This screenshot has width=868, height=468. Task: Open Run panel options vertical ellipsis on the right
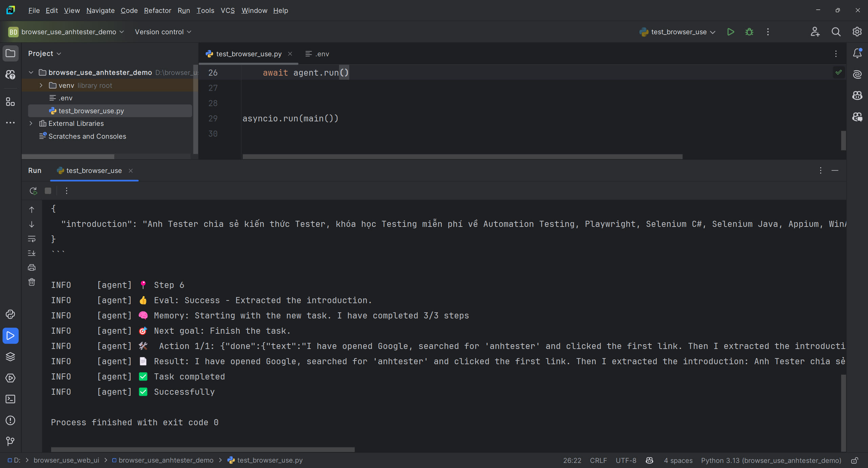point(821,170)
